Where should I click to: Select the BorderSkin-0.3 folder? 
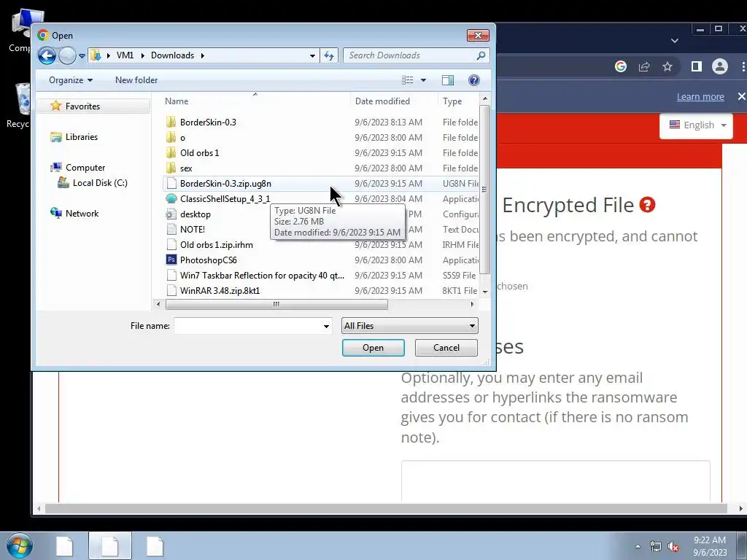tap(208, 122)
